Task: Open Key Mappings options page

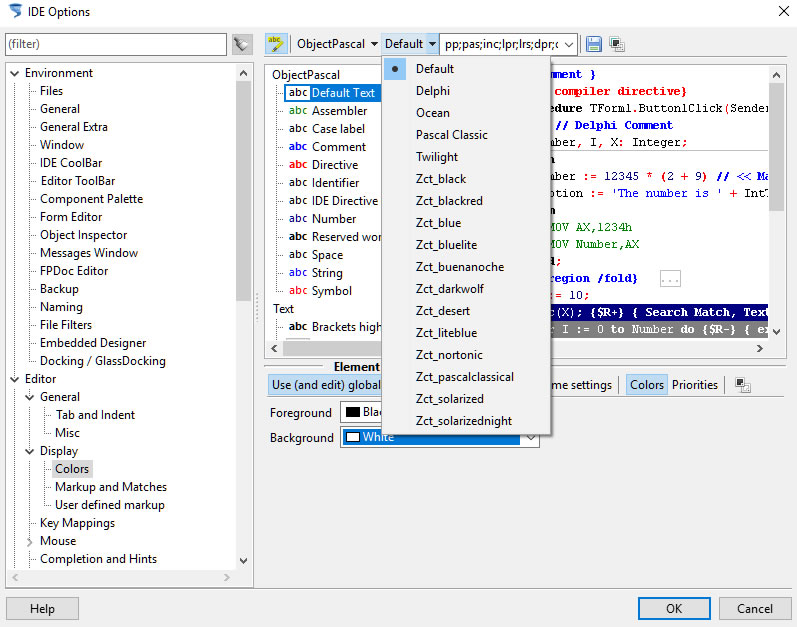Action: 77,523
